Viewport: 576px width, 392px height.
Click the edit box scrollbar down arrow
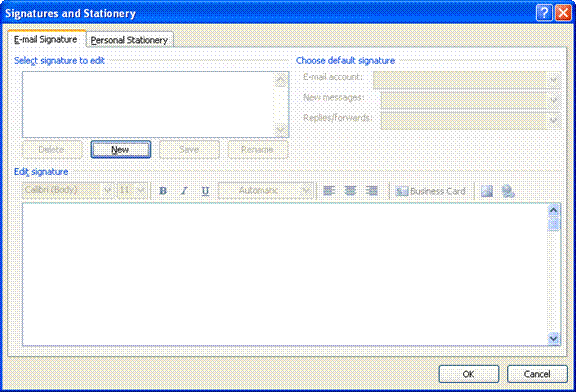coord(553,338)
